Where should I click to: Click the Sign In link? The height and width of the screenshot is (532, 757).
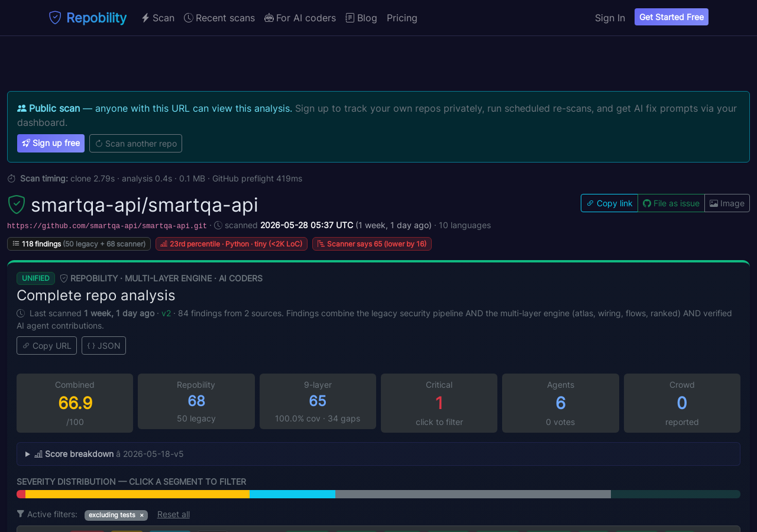(610, 18)
